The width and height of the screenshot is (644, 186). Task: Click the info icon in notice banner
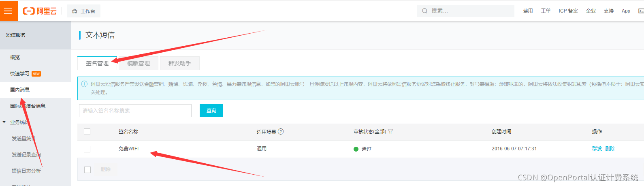click(x=84, y=84)
